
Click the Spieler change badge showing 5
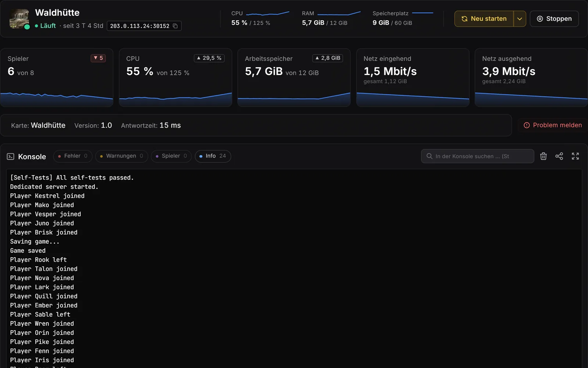(x=98, y=58)
